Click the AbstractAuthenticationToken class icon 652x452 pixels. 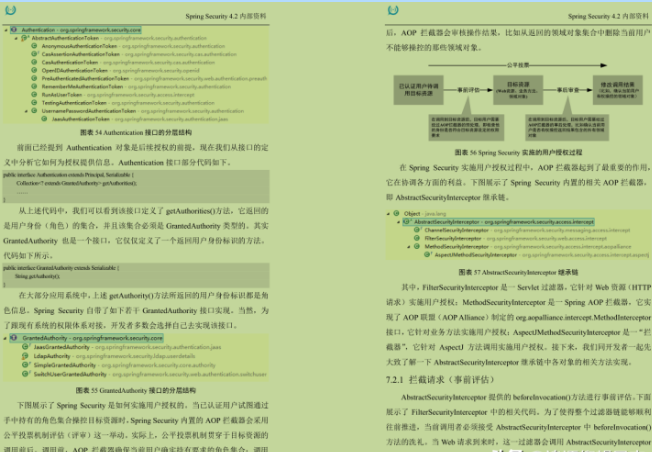click(x=24, y=38)
